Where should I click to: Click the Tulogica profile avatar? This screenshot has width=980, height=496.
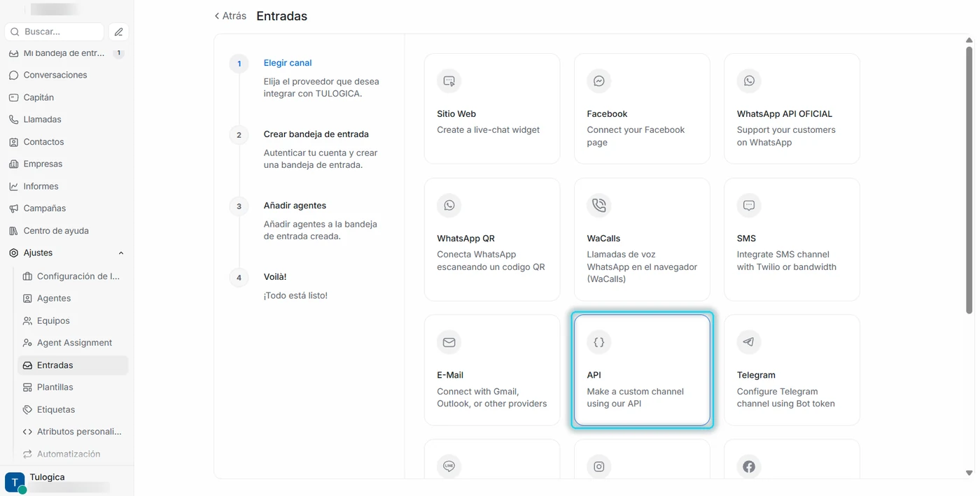[x=15, y=483]
